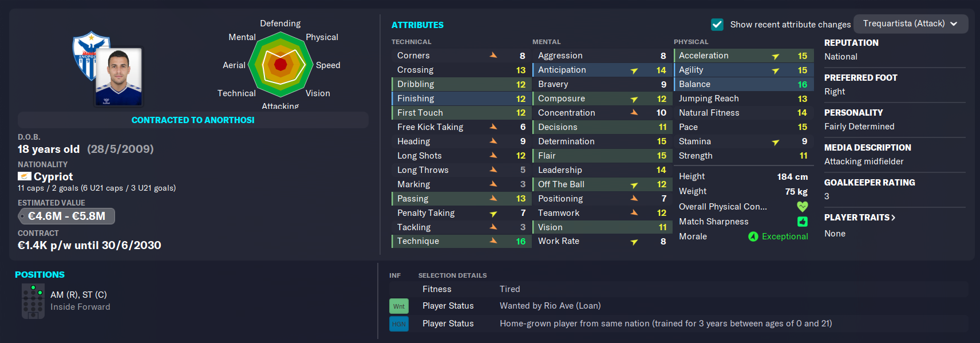980x343 pixels.
Task: Click the HGN home-grown status badge
Action: [x=399, y=324]
